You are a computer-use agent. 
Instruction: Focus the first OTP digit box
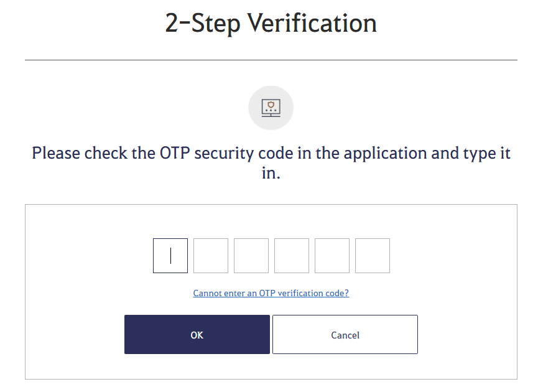click(x=170, y=256)
